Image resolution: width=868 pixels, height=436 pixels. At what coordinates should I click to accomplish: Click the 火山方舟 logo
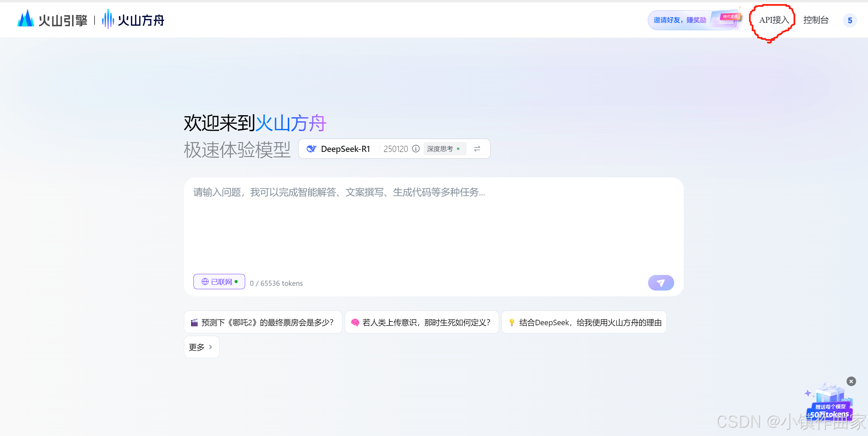133,20
